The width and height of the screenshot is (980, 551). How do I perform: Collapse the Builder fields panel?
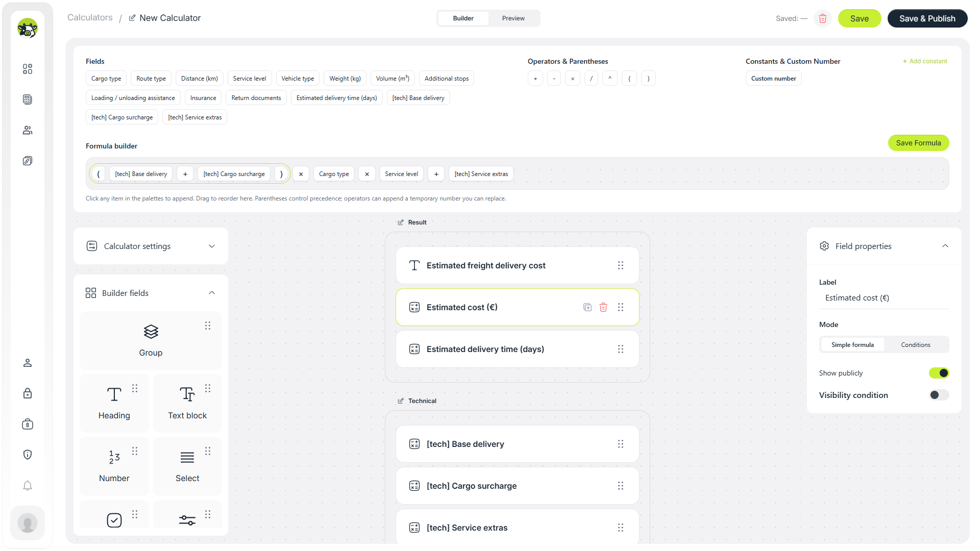tap(212, 293)
